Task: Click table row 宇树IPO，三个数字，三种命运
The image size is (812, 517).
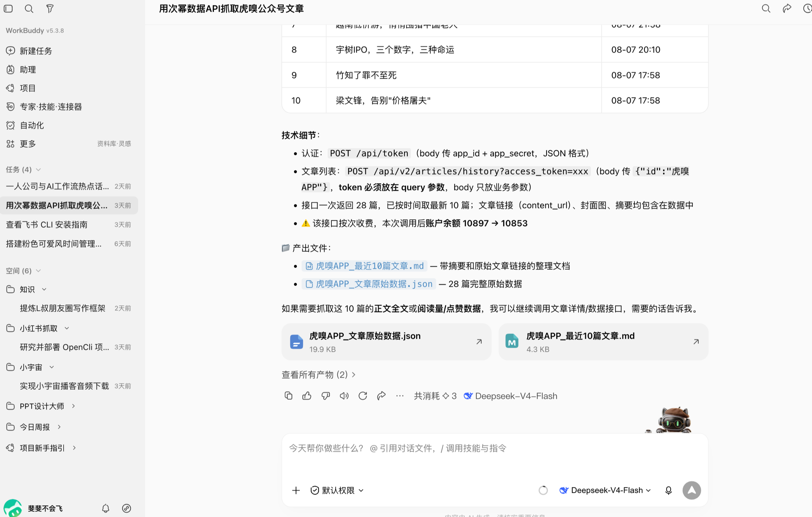Action: [495, 50]
